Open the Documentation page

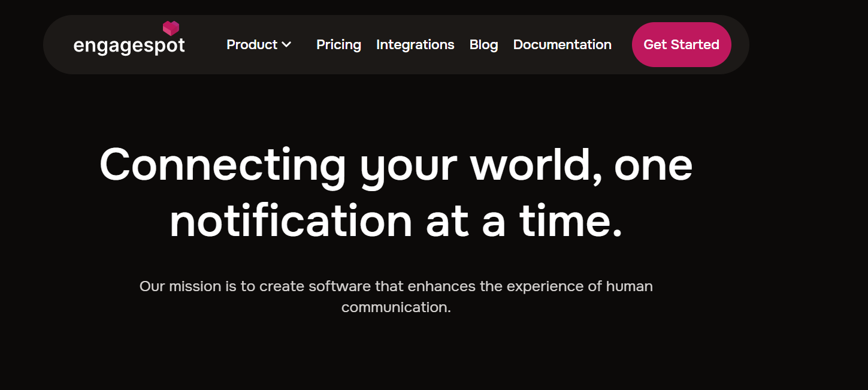coord(562,45)
